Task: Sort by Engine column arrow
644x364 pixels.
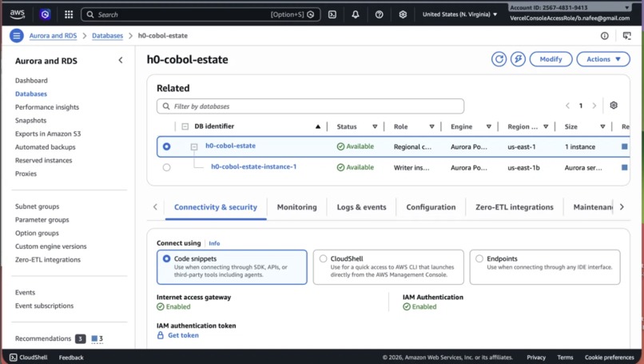Action: pos(488,126)
